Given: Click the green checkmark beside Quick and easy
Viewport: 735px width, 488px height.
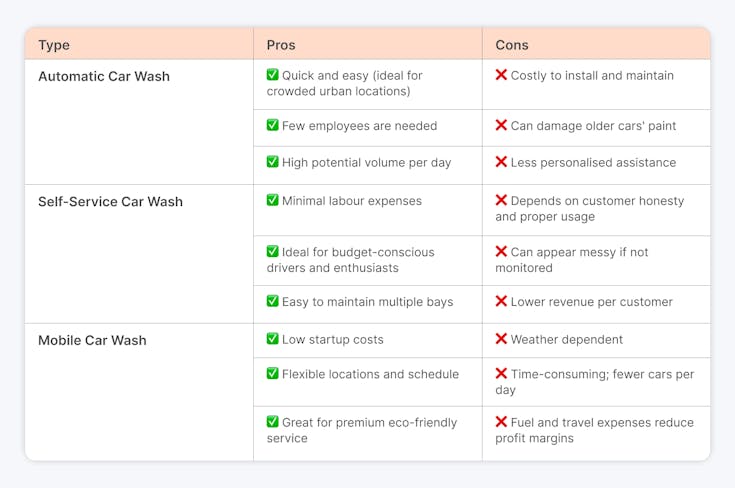Looking at the screenshot, I should [272, 75].
